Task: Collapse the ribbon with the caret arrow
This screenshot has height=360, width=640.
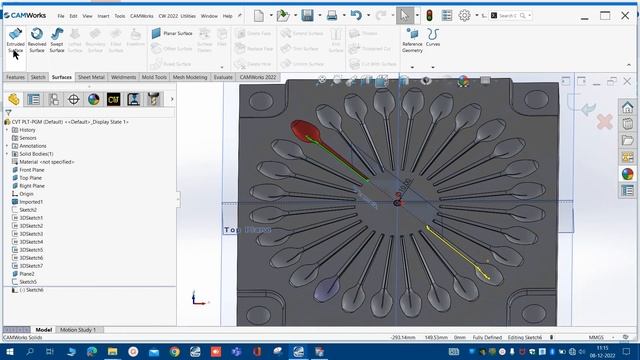Action: [629, 65]
